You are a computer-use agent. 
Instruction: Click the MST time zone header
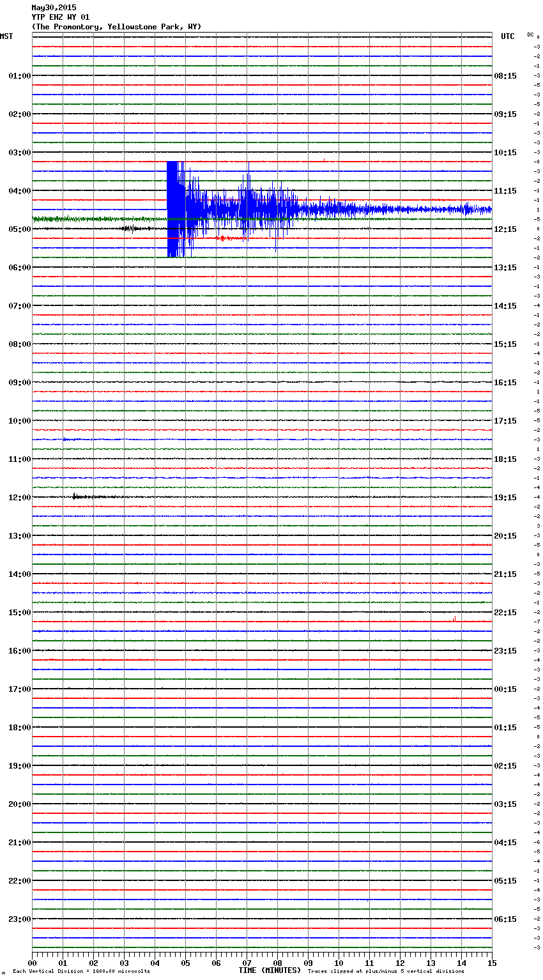click(6, 36)
